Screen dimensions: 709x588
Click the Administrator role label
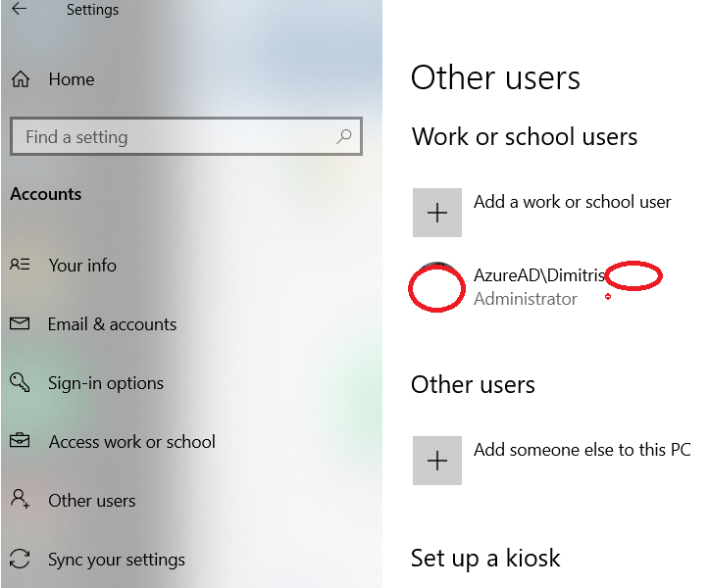[x=525, y=299]
